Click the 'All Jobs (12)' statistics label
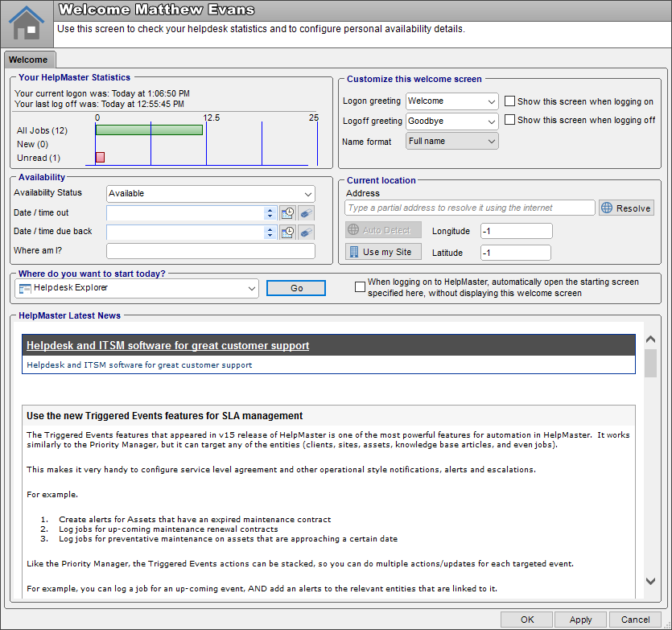Image resolution: width=672 pixels, height=630 pixels. [42, 130]
